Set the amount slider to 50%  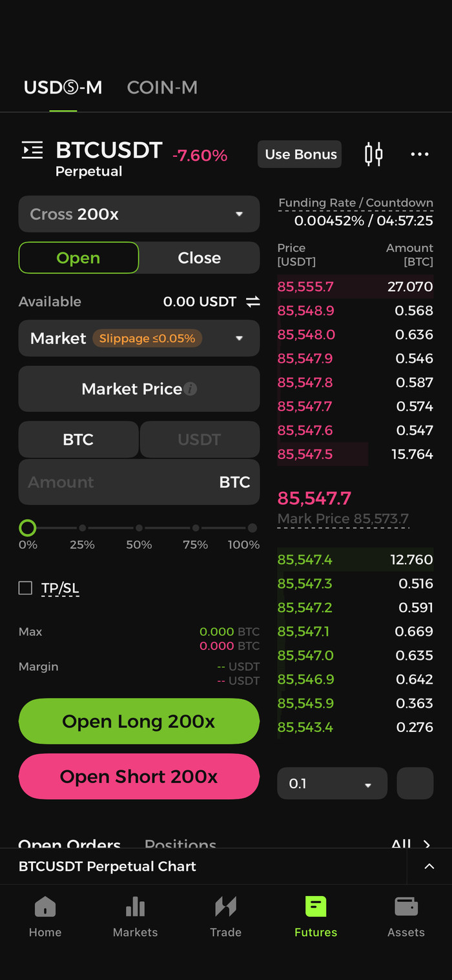(139, 528)
